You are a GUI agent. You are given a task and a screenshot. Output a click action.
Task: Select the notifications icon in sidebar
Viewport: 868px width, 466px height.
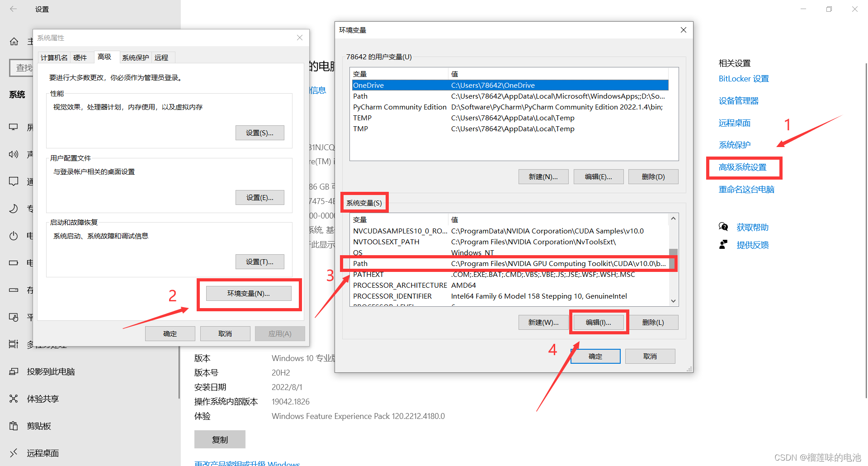coord(14,181)
